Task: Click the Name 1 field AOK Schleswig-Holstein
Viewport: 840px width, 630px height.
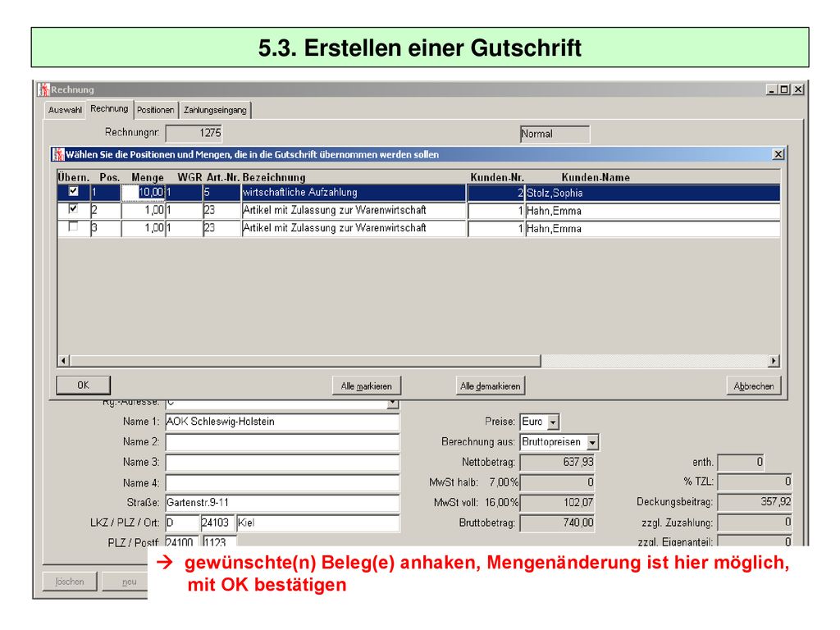Action: click(x=282, y=422)
